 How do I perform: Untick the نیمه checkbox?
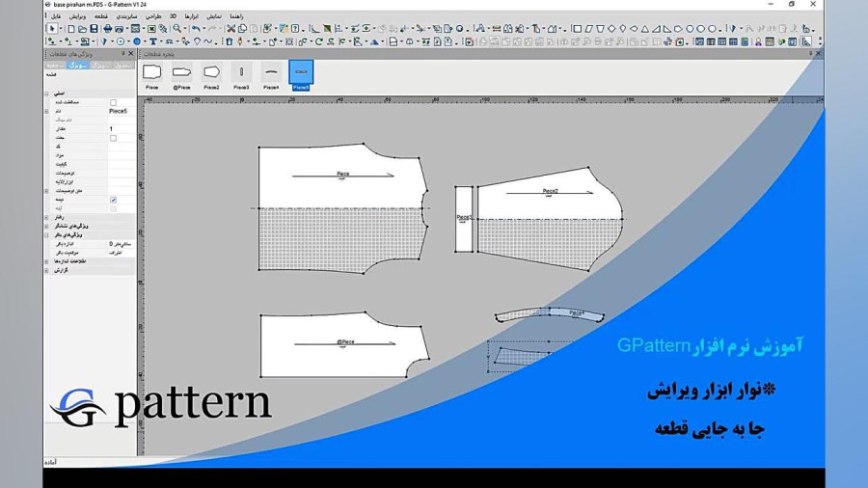click(113, 200)
